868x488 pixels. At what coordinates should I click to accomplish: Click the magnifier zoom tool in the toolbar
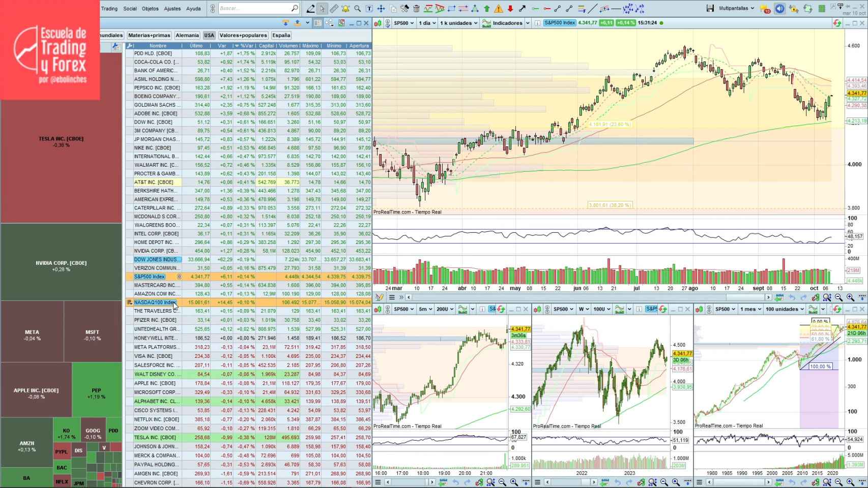click(357, 8)
